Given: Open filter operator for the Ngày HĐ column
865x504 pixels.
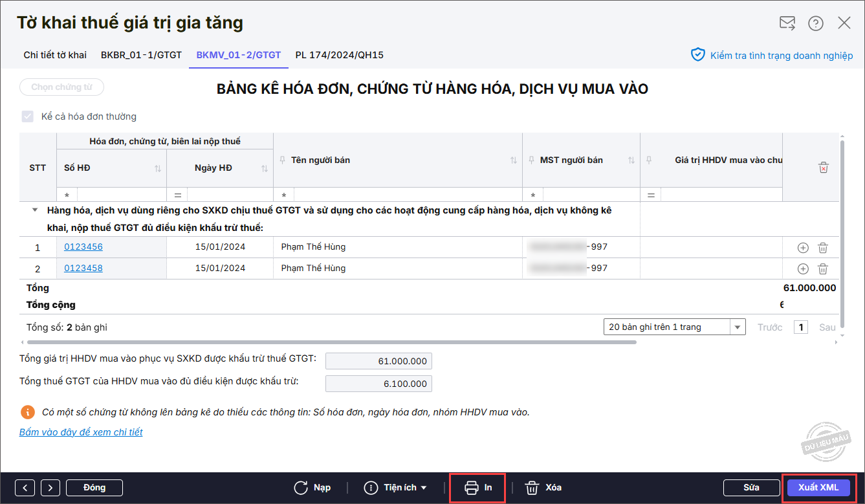Looking at the screenshot, I should [177, 195].
